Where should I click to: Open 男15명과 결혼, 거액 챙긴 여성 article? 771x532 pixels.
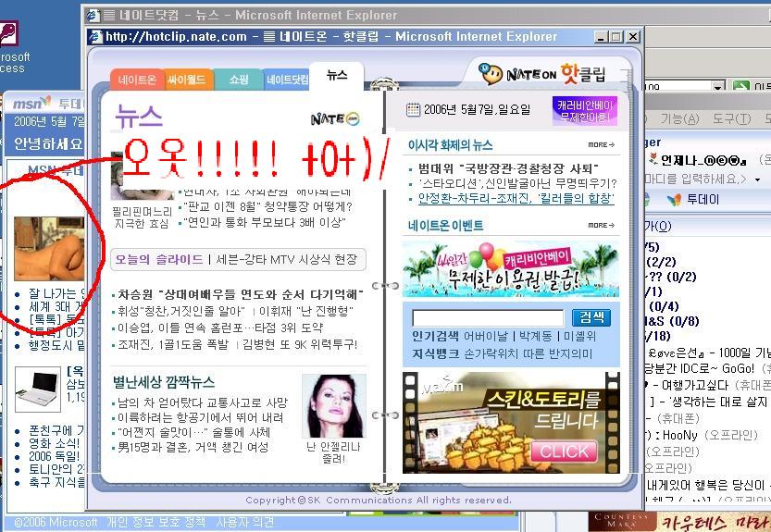(x=193, y=448)
